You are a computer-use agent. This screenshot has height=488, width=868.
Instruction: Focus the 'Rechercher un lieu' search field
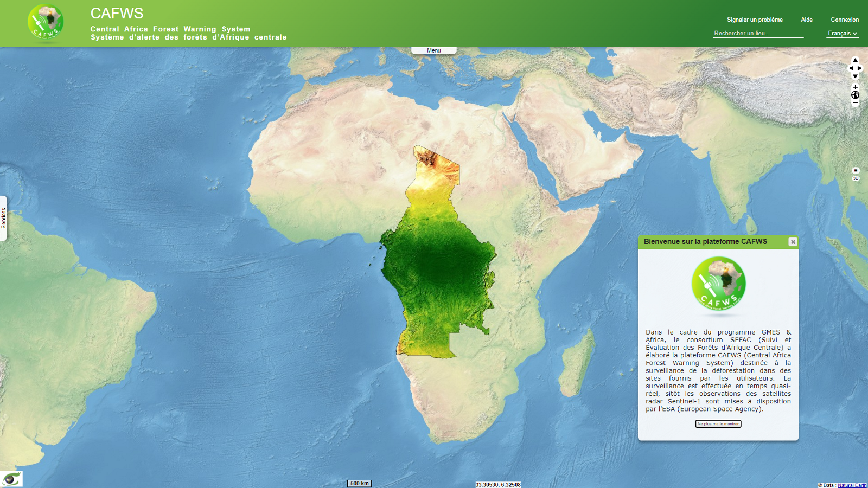point(758,34)
